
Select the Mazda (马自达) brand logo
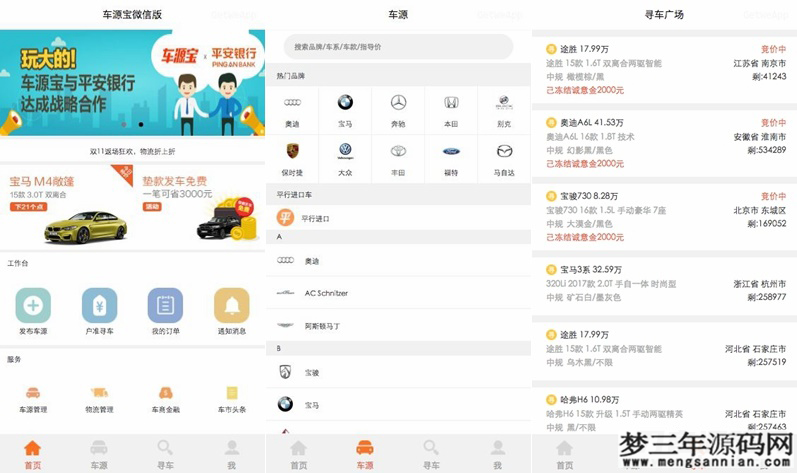(x=504, y=151)
